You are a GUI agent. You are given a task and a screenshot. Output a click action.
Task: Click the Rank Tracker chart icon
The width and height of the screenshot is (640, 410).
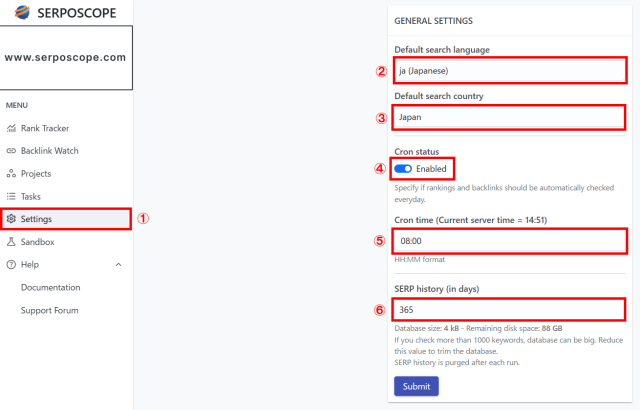click(11, 128)
